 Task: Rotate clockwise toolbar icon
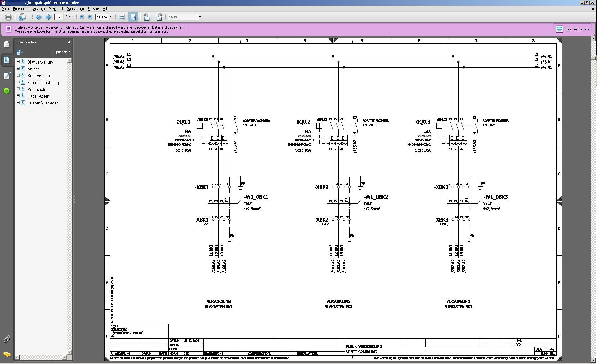[159, 17]
